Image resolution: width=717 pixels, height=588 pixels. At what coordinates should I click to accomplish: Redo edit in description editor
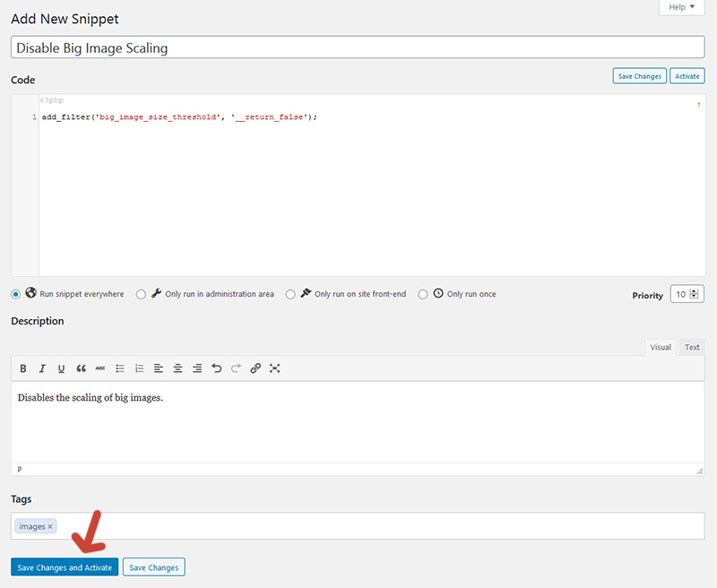(x=236, y=368)
